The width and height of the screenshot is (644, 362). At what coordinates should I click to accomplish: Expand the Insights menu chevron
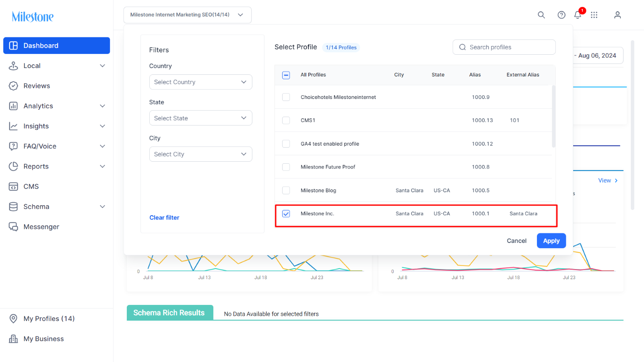click(103, 126)
